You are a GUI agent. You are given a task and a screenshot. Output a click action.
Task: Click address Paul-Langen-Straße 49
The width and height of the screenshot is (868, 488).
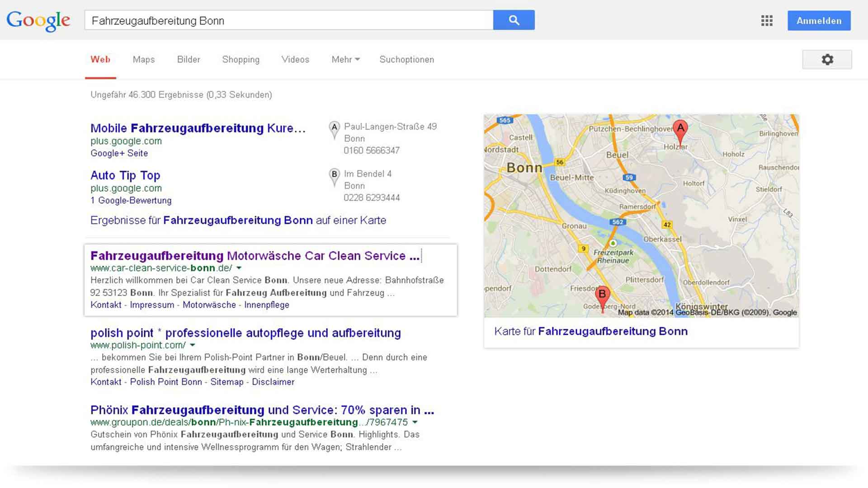click(391, 127)
